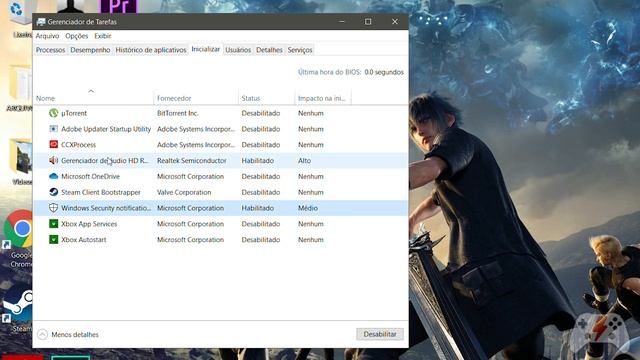Image resolution: width=640 pixels, height=360 pixels.
Task: Click Valve Corporation vendor cell
Action: tap(184, 192)
